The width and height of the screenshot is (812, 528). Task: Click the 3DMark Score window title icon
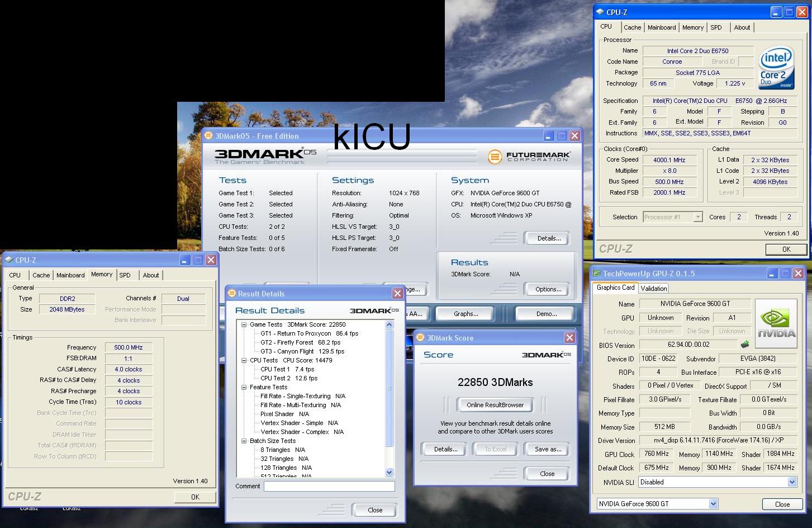click(x=421, y=337)
